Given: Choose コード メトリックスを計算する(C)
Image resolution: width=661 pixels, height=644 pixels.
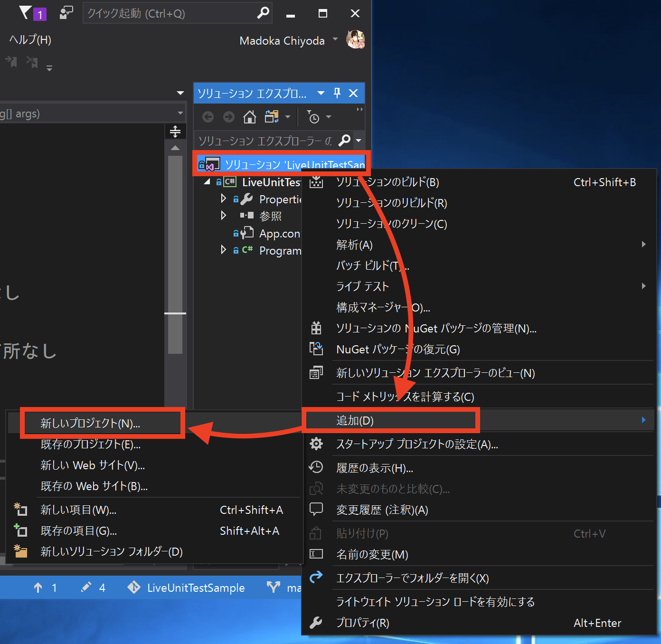Looking at the screenshot, I should [x=479, y=397].
